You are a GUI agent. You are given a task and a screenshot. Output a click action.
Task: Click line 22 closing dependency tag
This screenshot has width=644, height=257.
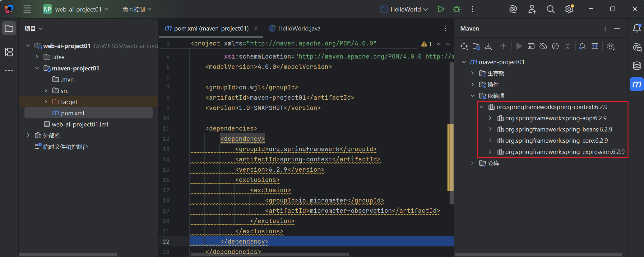[244, 242]
